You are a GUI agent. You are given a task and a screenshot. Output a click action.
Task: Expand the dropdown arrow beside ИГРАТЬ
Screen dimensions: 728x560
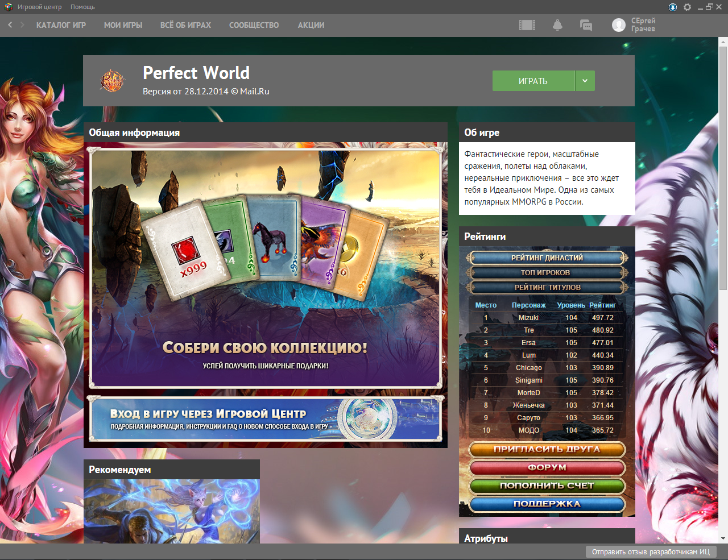point(585,81)
